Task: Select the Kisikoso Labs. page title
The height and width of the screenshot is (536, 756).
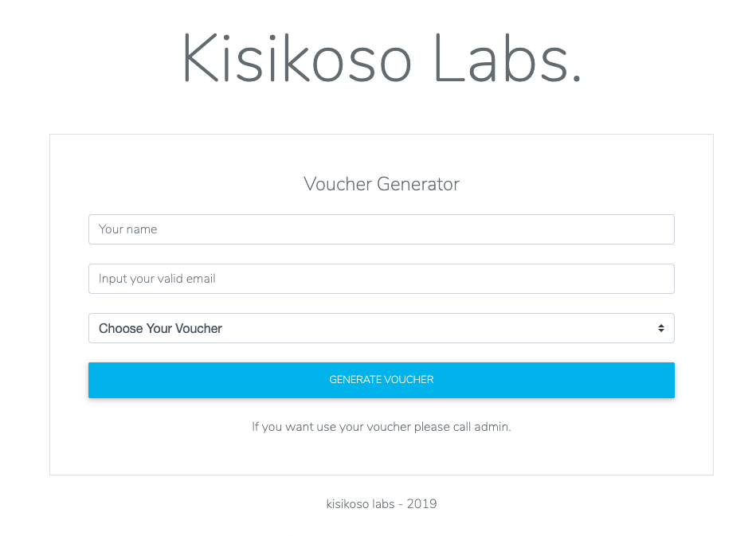Action: [x=382, y=59]
